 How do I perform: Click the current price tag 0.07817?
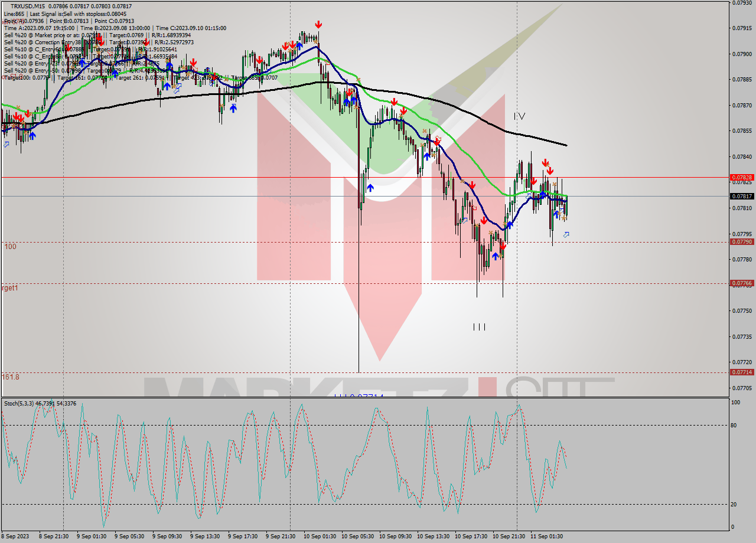(x=742, y=197)
